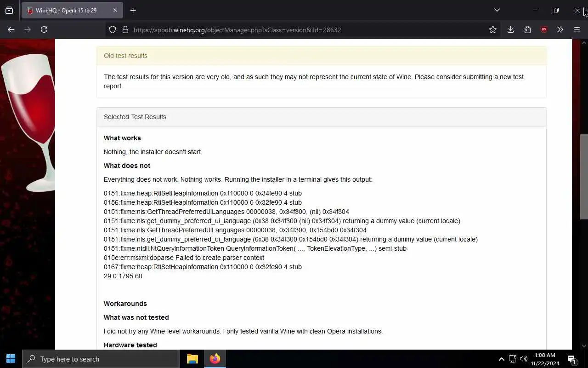
Task: Click the What was not tested heading
Action: (136, 317)
